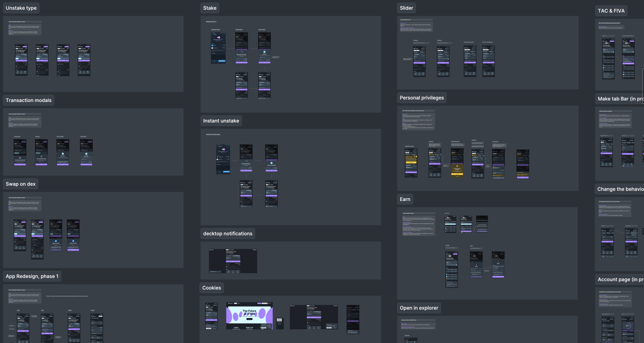Select the small cookie buttons frame in Cookies
The image size is (644, 343).
pyautogui.click(x=280, y=324)
